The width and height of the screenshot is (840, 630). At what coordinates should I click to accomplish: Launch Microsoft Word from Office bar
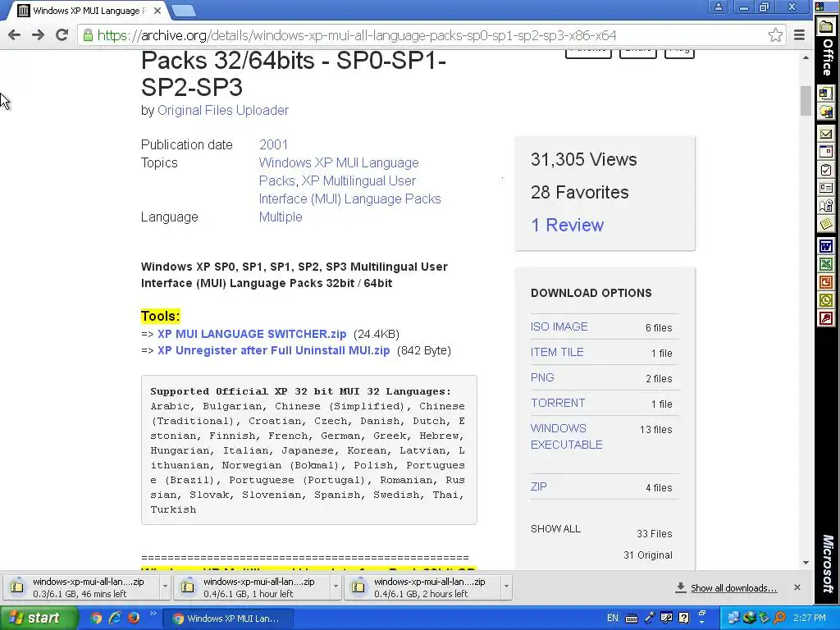pyautogui.click(x=826, y=246)
